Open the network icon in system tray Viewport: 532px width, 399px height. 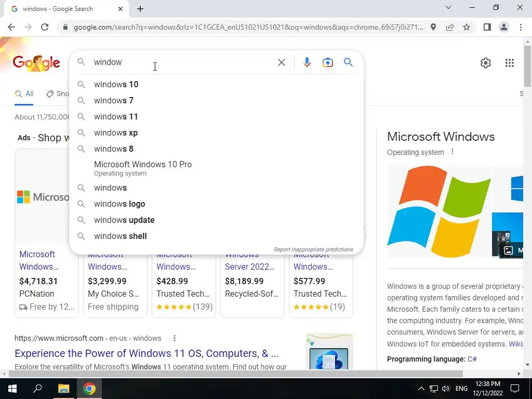coord(434,389)
